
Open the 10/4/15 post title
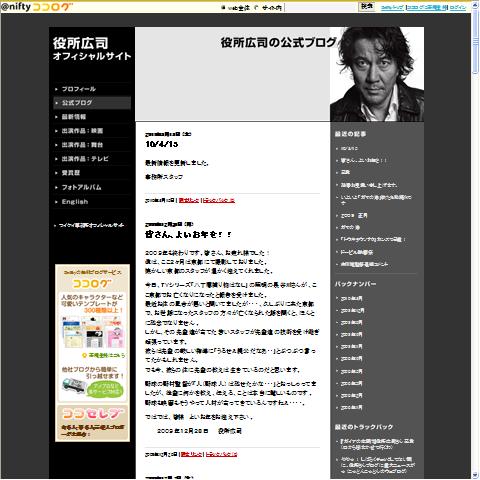click(x=162, y=144)
